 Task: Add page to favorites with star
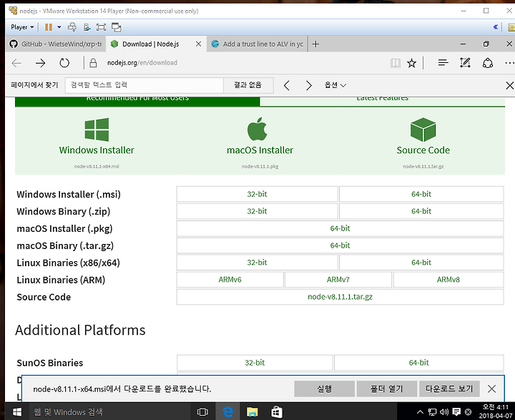pos(411,63)
